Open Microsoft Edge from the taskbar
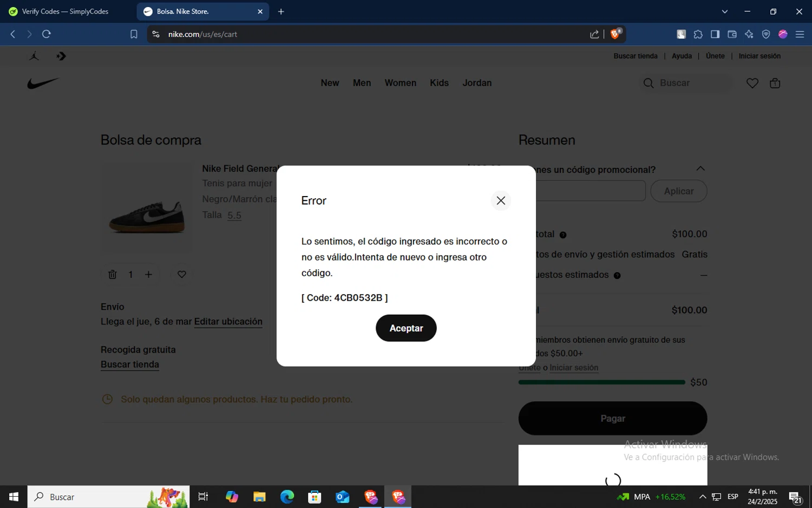This screenshot has height=508, width=812. 287,497
